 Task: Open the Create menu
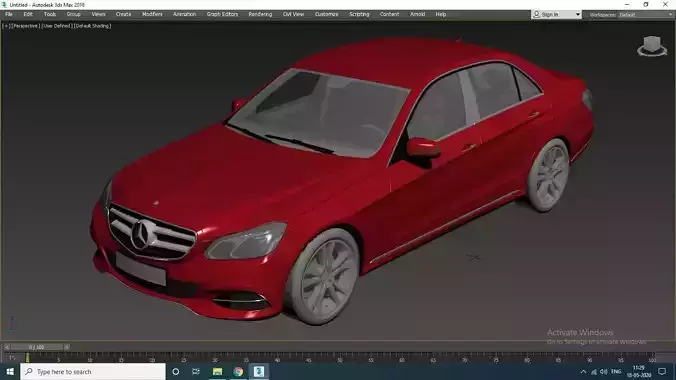123,14
